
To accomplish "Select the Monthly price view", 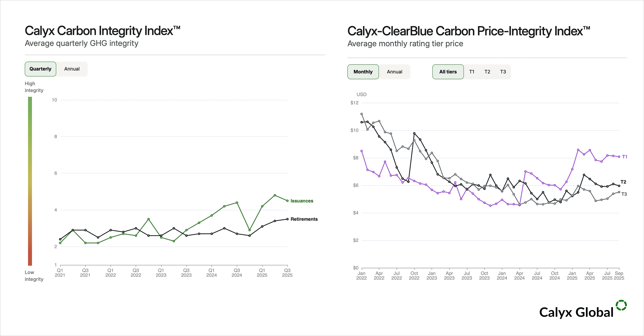I will point(363,72).
